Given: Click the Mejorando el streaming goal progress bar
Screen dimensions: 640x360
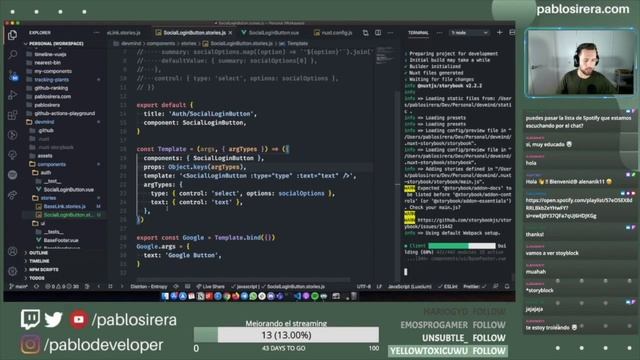Looking at the screenshot, I should 286,335.
